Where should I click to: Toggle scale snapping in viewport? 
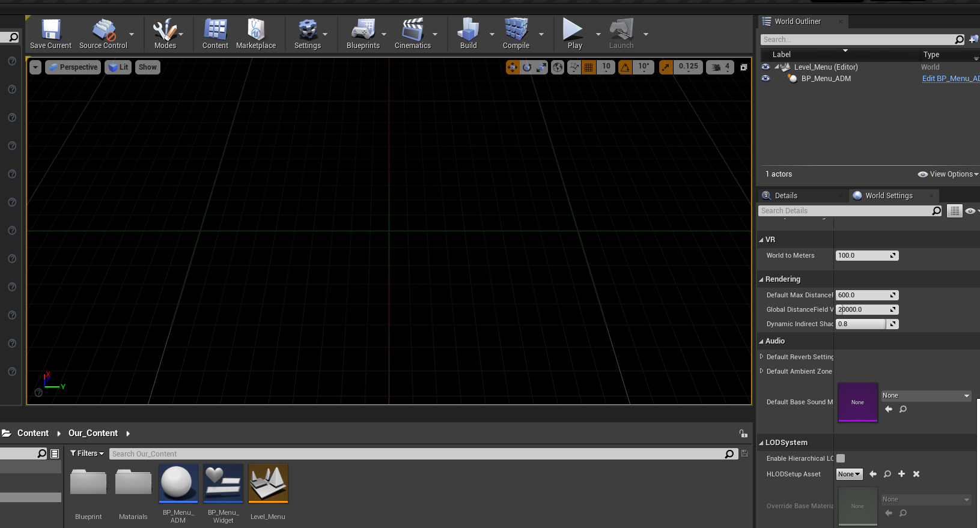[x=666, y=67]
